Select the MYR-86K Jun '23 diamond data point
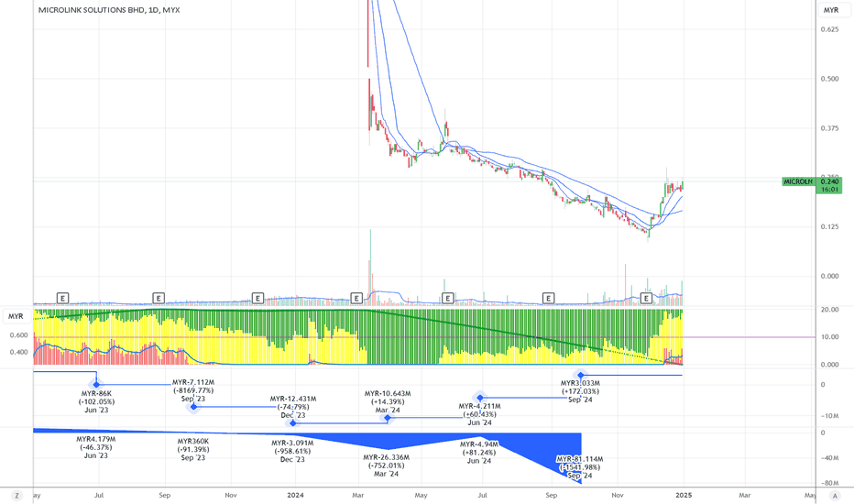 click(x=96, y=385)
